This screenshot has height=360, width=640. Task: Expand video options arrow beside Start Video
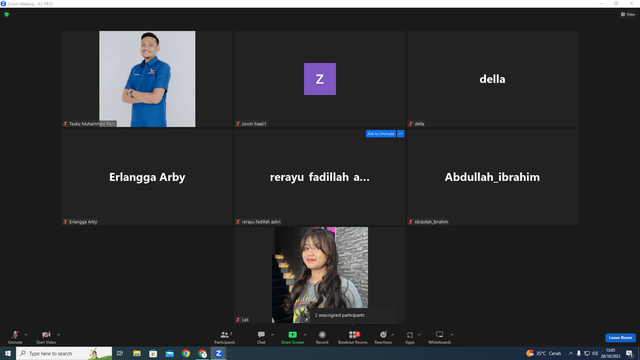coord(59,335)
